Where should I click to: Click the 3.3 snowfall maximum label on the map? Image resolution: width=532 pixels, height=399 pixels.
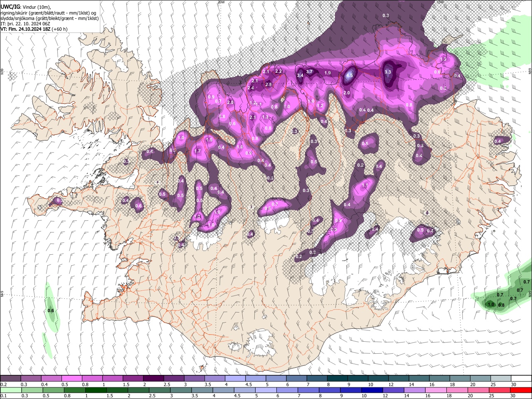pyautogui.click(x=388, y=72)
